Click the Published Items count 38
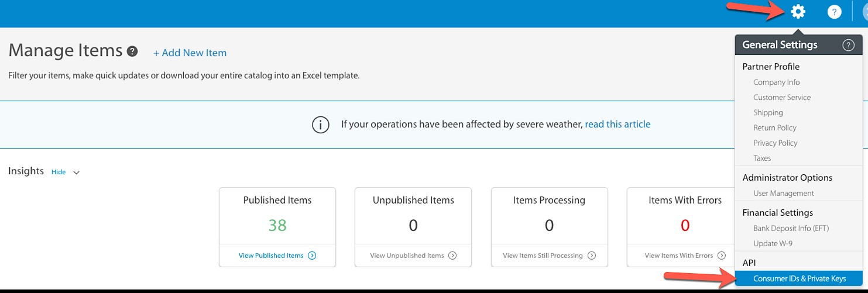The image size is (868, 293). [x=277, y=225]
